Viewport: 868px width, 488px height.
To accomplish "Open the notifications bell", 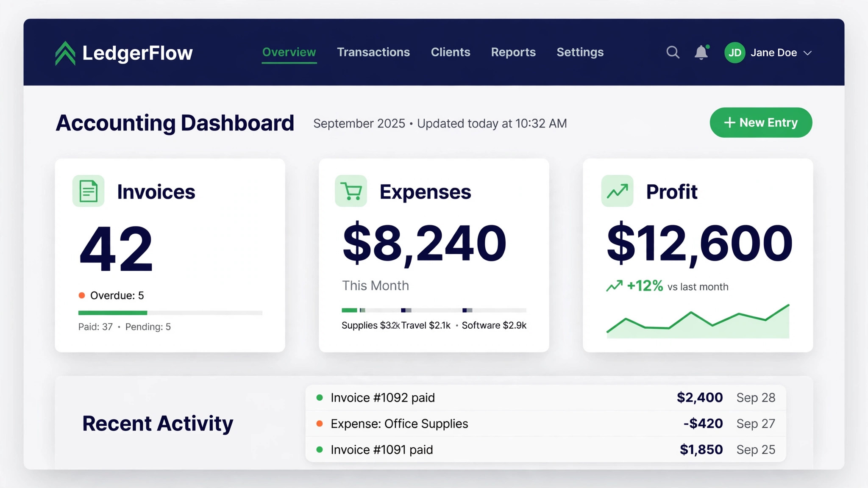I will click(701, 53).
